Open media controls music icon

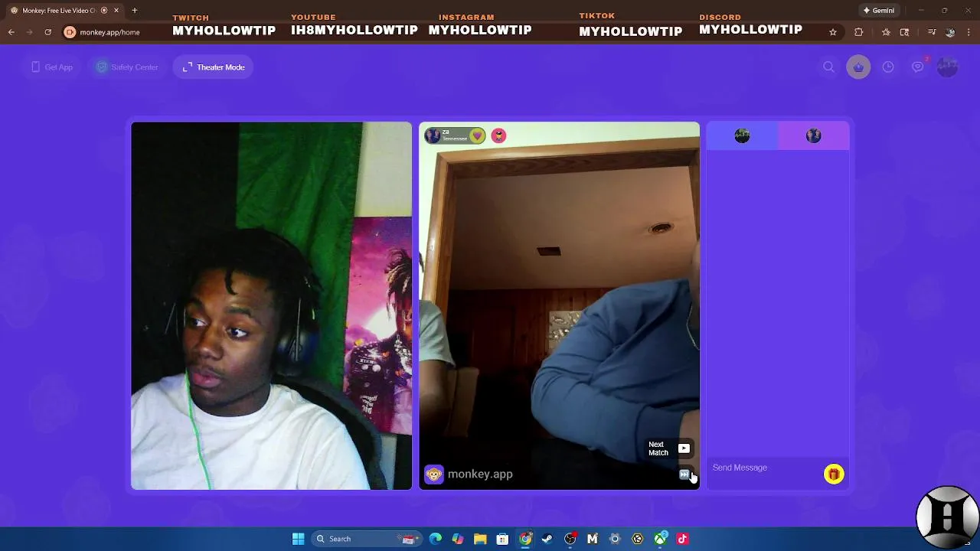point(932,32)
